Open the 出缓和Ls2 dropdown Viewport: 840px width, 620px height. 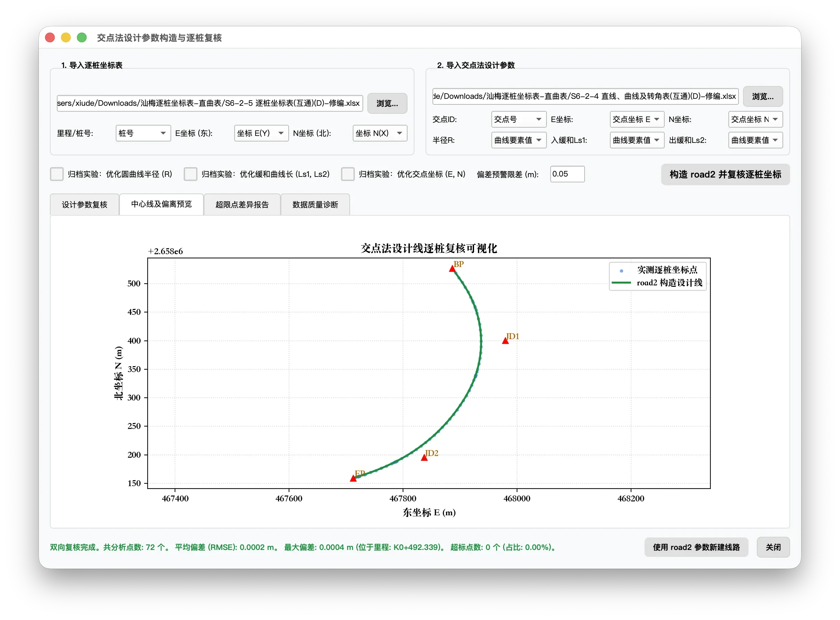(756, 140)
